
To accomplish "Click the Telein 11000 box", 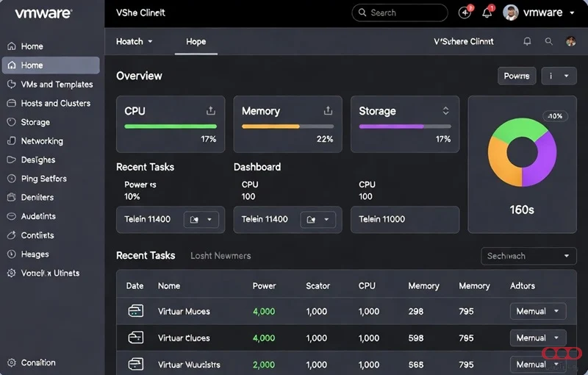I will point(405,219).
